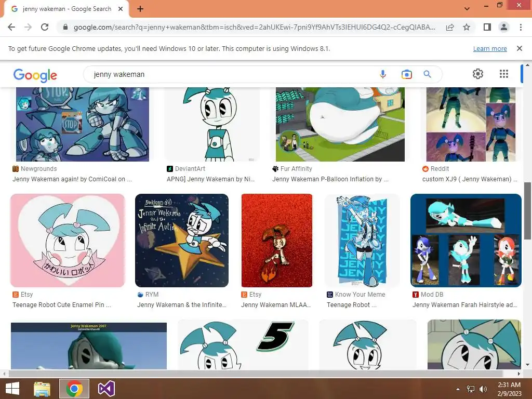Open the Windows Start button
This screenshot has width=532, height=399.
(x=12, y=389)
